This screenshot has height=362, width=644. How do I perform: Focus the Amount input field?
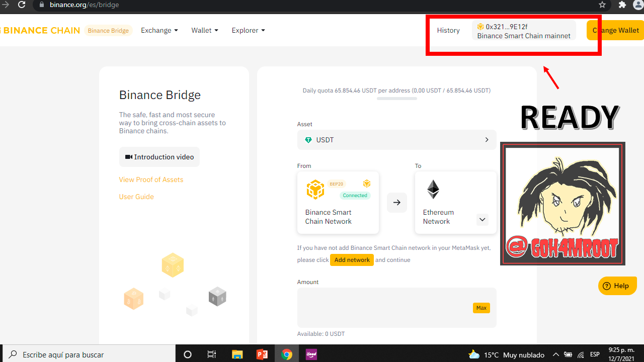pos(397,308)
